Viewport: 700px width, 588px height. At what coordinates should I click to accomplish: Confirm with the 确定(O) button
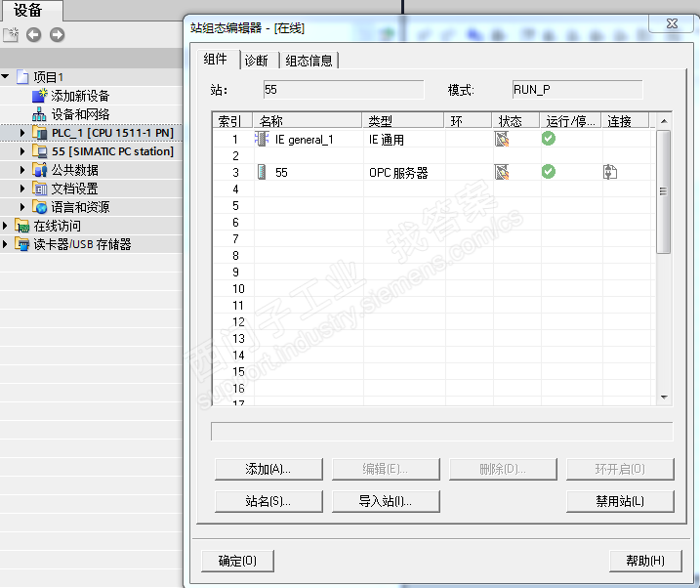[x=237, y=561]
